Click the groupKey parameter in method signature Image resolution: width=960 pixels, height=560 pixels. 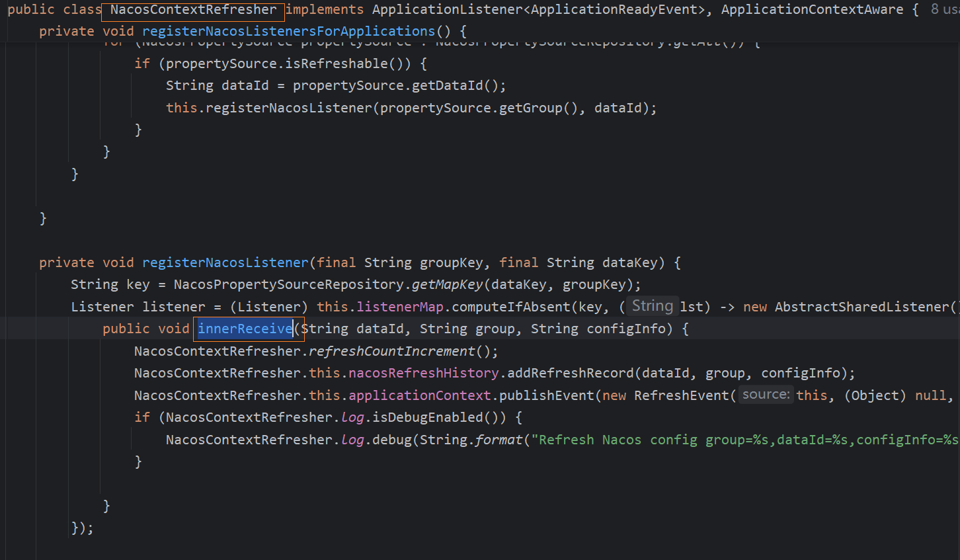point(452,262)
